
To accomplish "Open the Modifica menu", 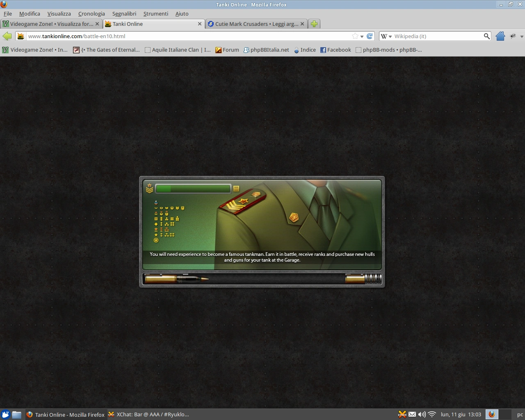I will [x=30, y=14].
